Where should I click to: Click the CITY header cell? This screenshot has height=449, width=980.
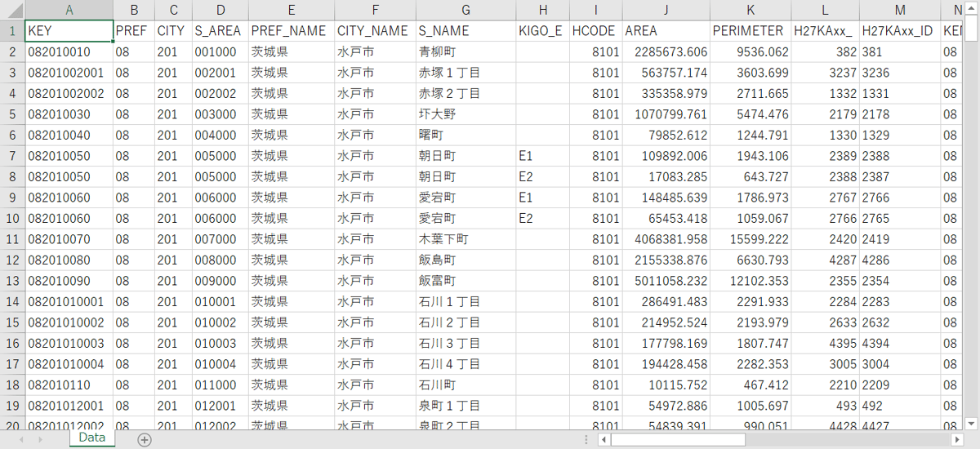[172, 31]
